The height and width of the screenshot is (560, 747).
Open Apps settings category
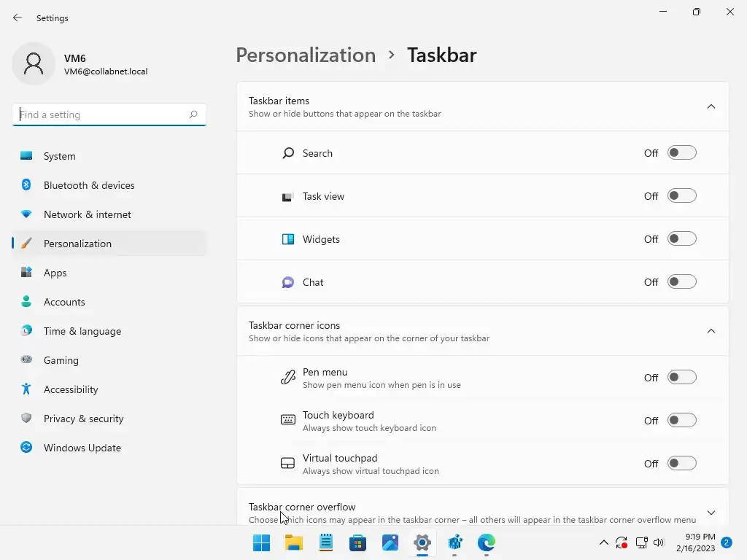click(x=109, y=273)
